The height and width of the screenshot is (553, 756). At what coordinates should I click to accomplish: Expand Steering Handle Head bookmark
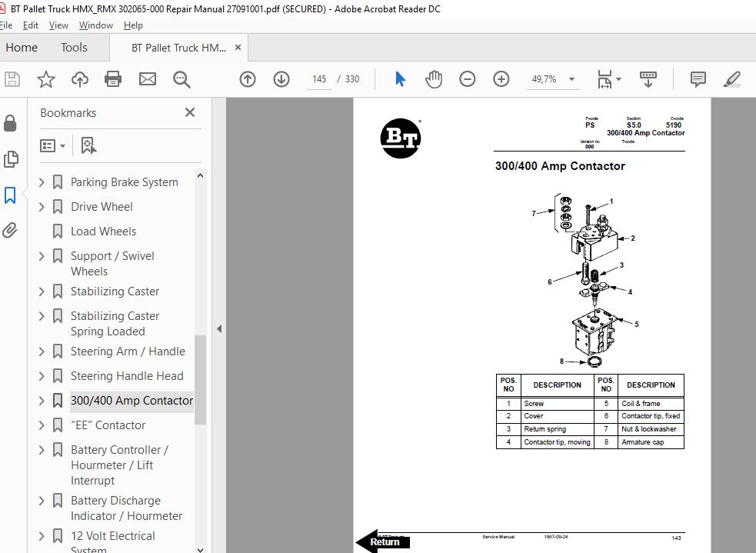(x=42, y=376)
